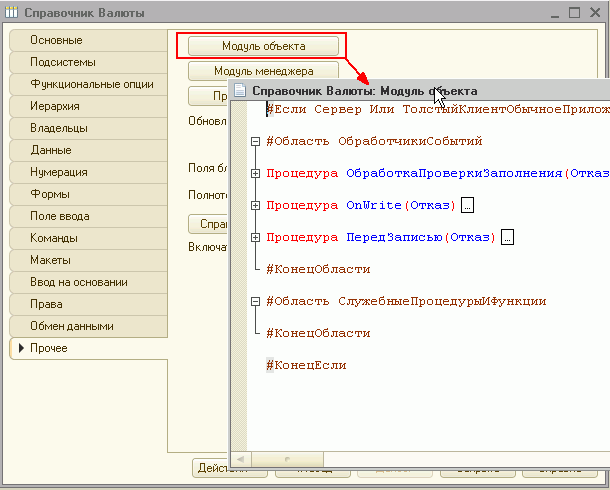Collapse СлужебныеПроцедурыИФункции region

coord(255,301)
